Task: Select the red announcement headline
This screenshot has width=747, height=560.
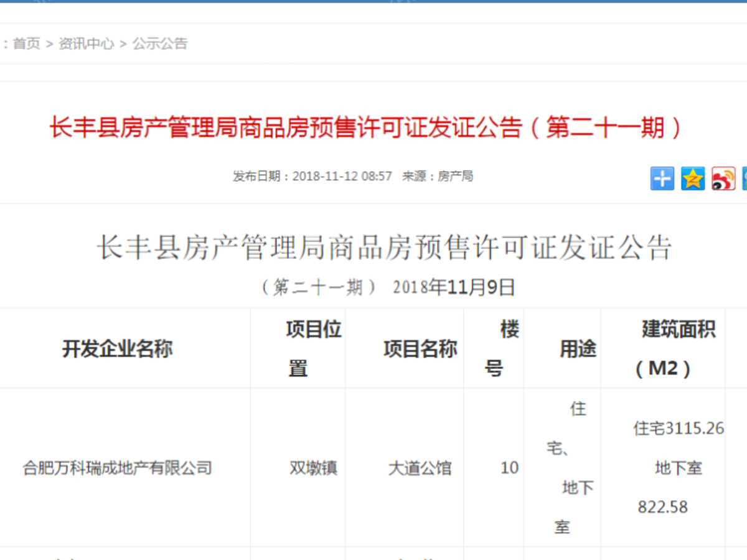Action: click(366, 128)
